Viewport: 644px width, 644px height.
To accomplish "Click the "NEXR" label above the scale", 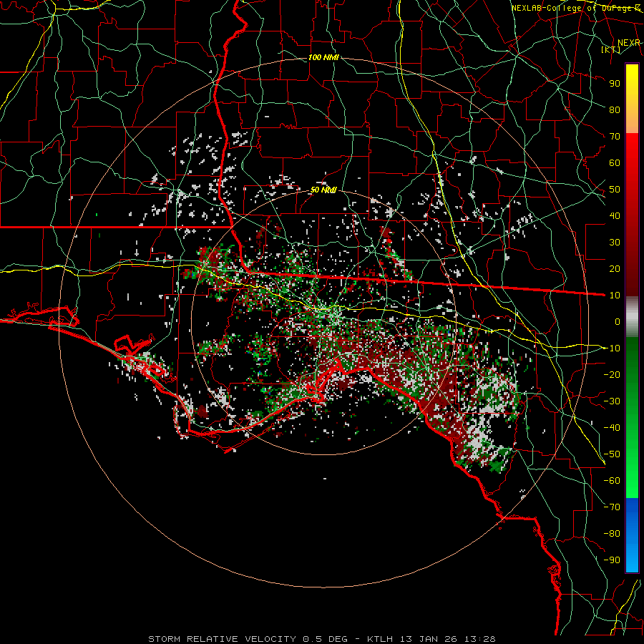I will click(629, 43).
